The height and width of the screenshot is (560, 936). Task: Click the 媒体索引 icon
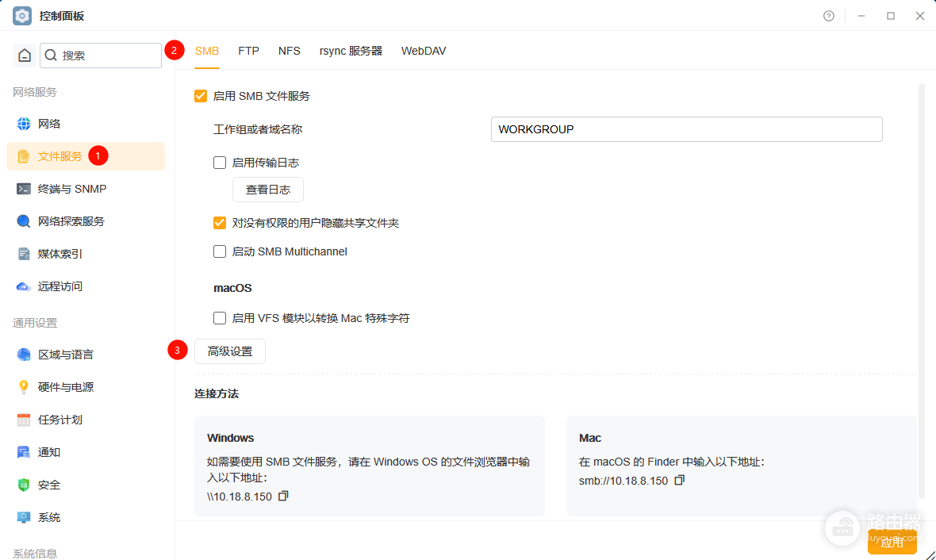pyautogui.click(x=23, y=254)
